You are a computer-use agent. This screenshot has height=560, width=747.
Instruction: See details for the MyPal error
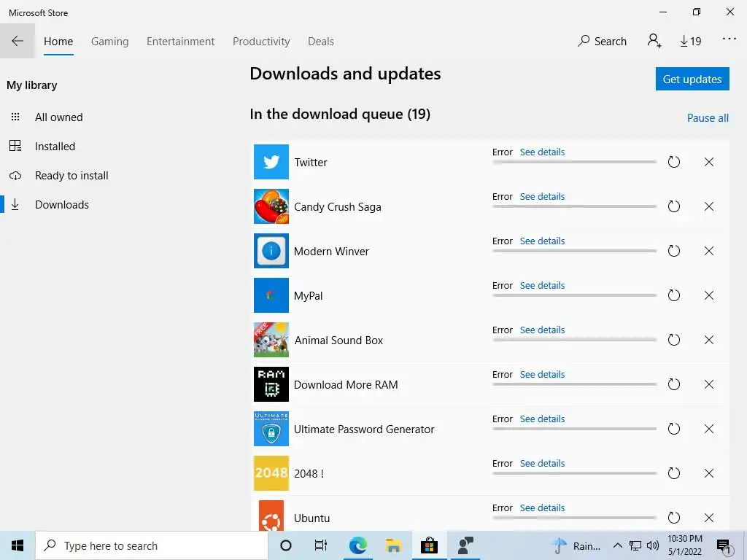[x=542, y=285]
